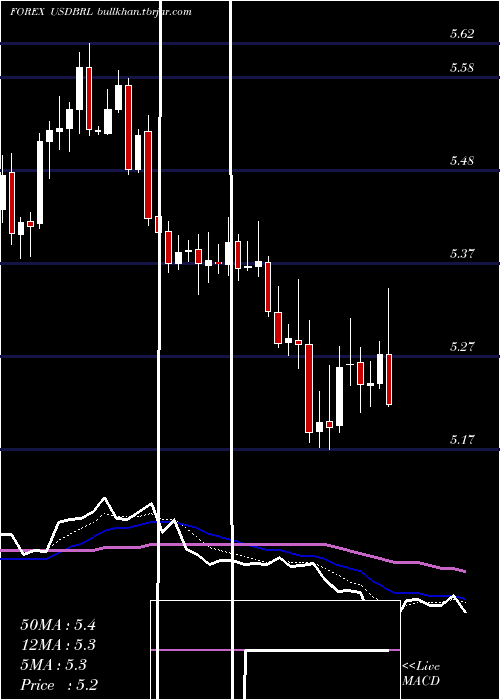
Task: Click the 5.27 price axis label
Action: tap(462, 346)
